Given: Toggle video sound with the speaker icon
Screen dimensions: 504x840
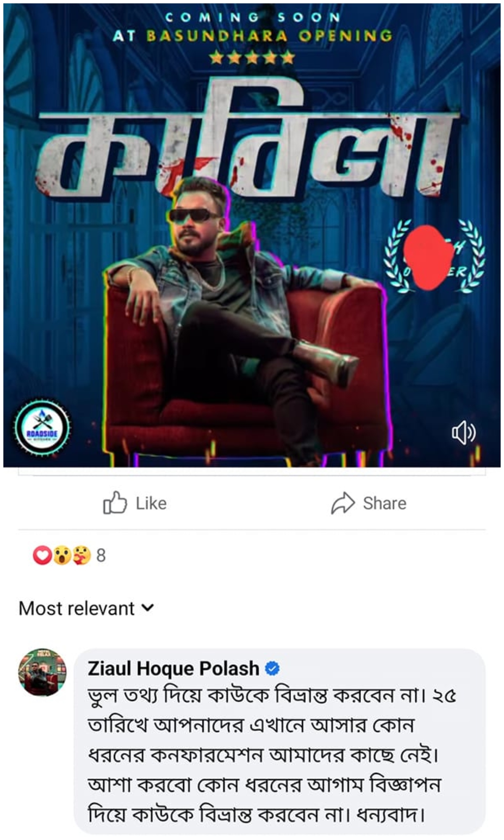Looking at the screenshot, I should point(464,433).
